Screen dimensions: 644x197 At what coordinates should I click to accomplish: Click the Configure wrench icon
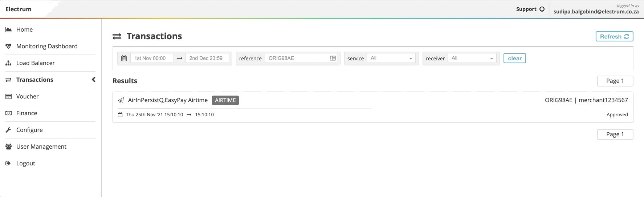click(x=8, y=130)
